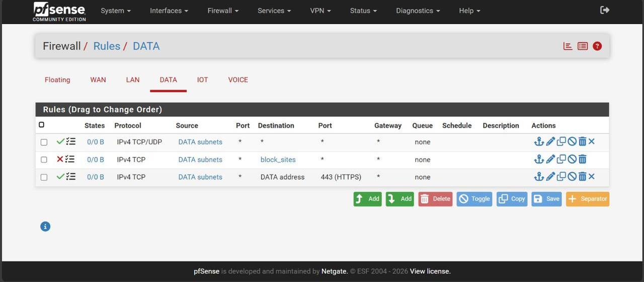Toggle the select-all checkbox in table header
Screen dimensions: 644x282
[x=42, y=125]
